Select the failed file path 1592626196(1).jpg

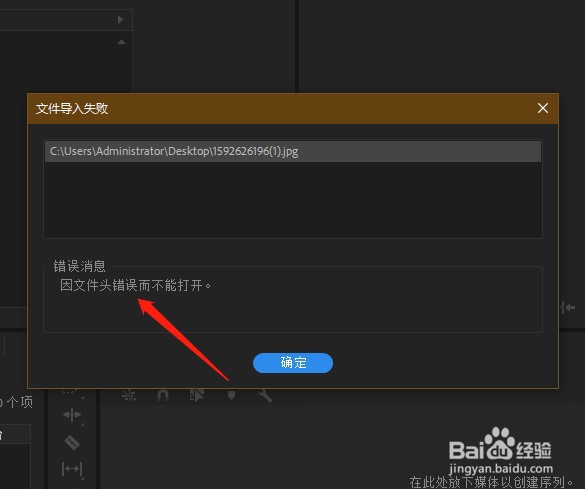tap(293, 151)
